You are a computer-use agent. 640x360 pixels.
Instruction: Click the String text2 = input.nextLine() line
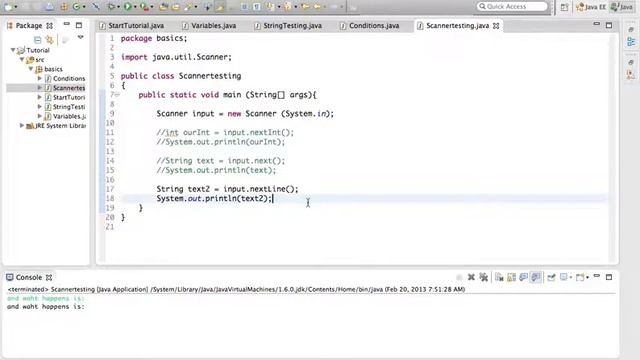227,189
